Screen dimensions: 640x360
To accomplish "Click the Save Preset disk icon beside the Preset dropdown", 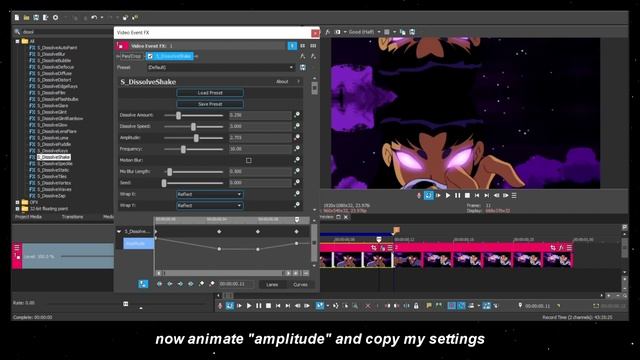I will tap(302, 67).
